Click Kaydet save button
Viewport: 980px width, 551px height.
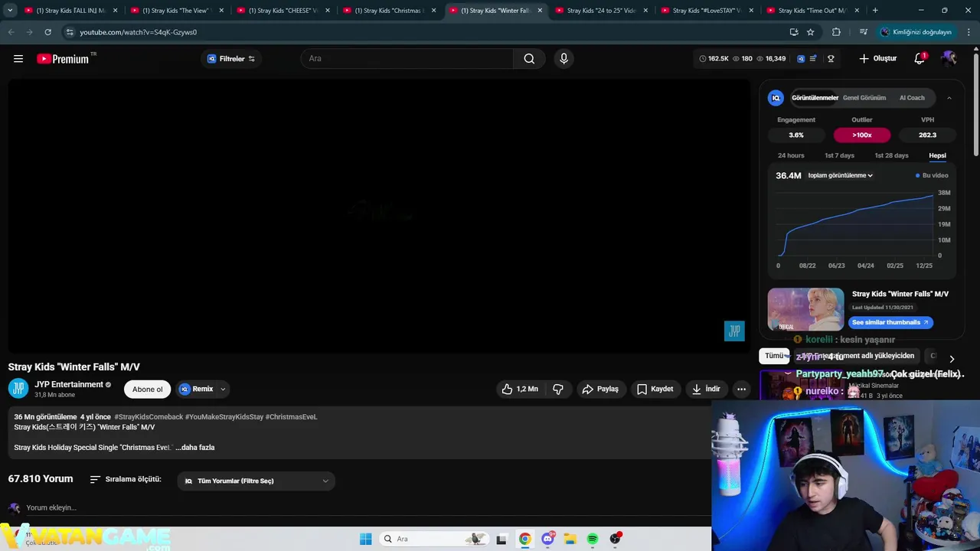click(x=655, y=389)
